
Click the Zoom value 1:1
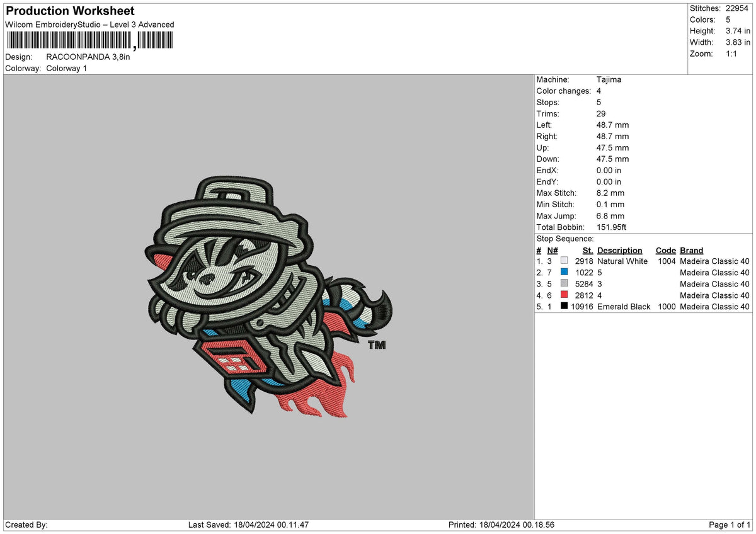tap(733, 54)
